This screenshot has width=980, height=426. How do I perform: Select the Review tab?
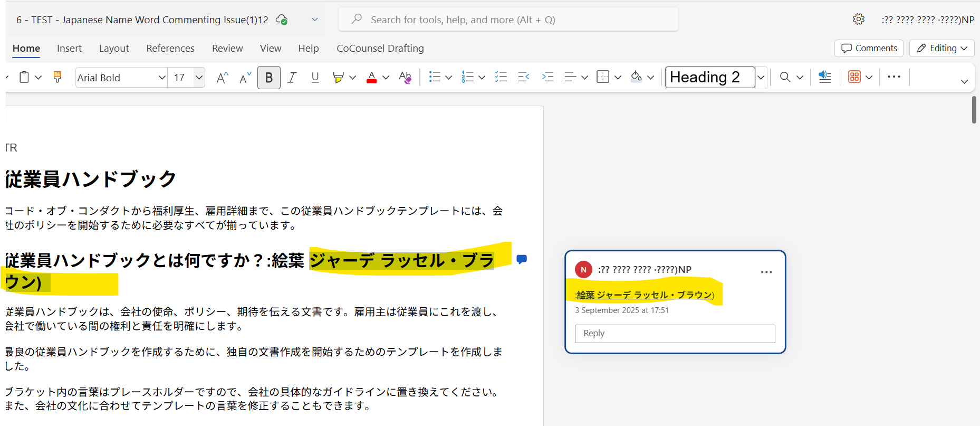[x=227, y=48]
